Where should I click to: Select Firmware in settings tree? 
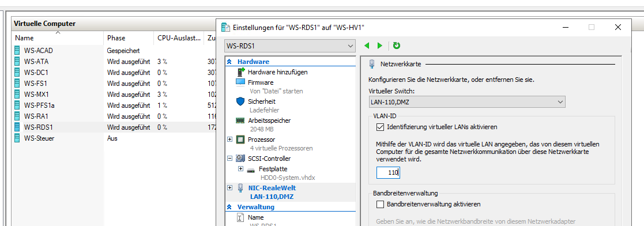click(x=261, y=82)
